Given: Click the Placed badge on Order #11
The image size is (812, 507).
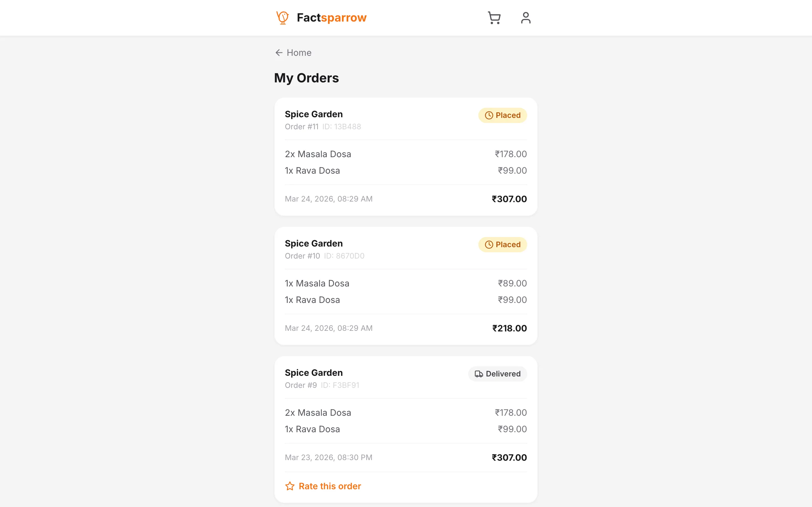Looking at the screenshot, I should (x=502, y=115).
